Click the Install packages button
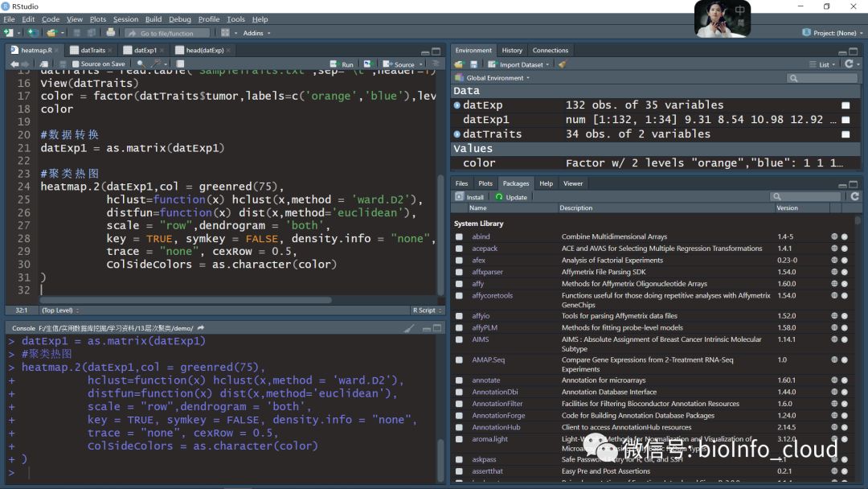The height and width of the screenshot is (489, 868). pyautogui.click(x=469, y=197)
